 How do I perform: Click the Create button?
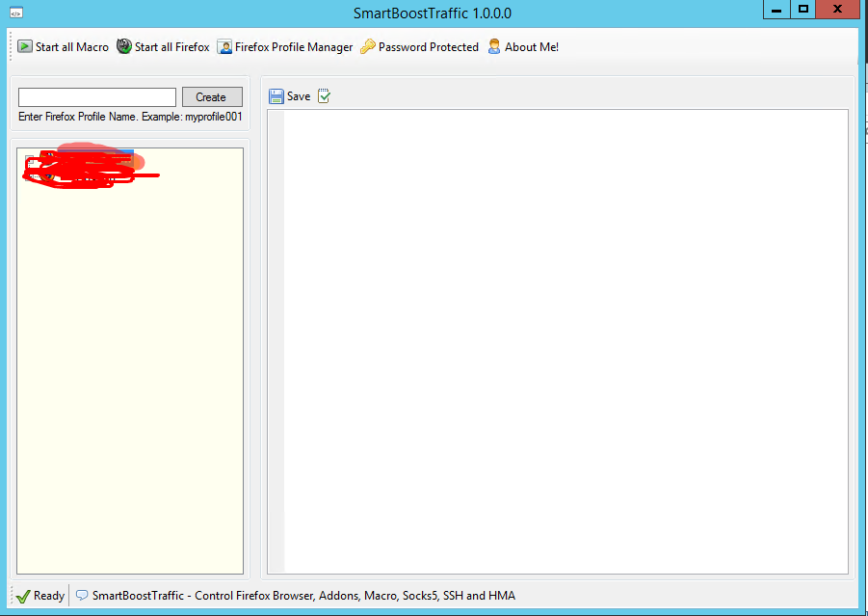(212, 97)
